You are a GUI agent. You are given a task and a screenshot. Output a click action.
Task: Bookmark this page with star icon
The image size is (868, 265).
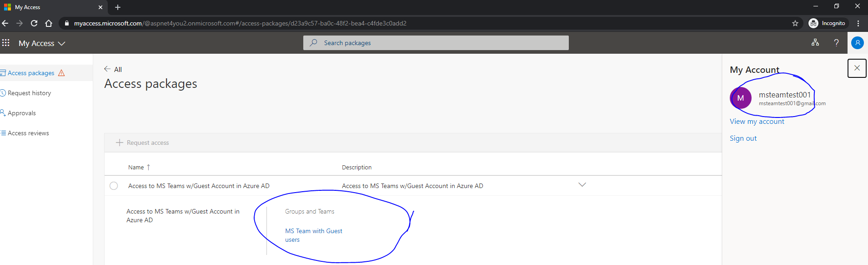[x=795, y=23]
